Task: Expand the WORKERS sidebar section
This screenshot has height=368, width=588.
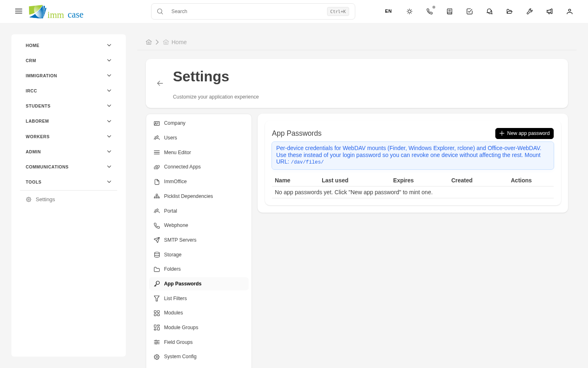Action: pyautogui.click(x=69, y=137)
